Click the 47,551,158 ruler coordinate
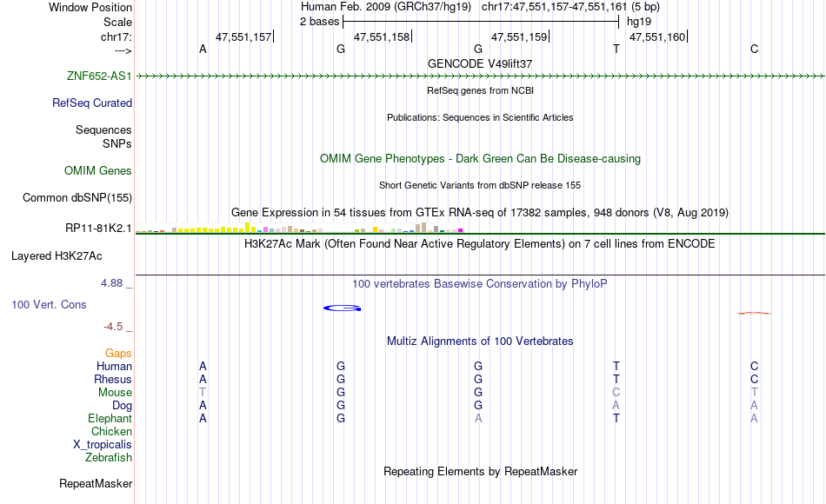 click(x=382, y=36)
